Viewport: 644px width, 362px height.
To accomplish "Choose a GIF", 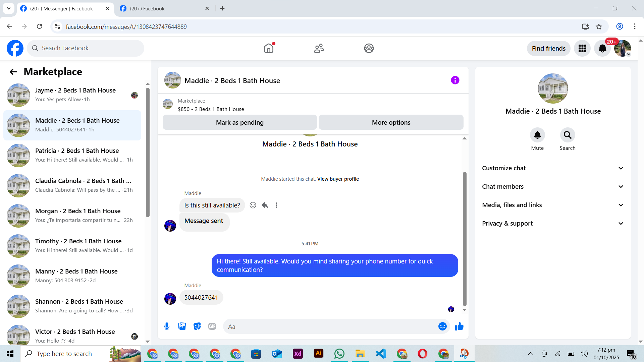I will tap(212, 326).
